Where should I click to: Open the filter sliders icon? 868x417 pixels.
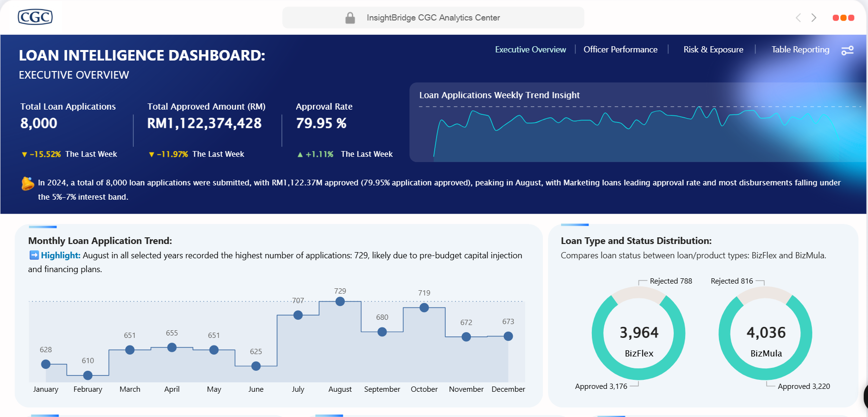848,50
